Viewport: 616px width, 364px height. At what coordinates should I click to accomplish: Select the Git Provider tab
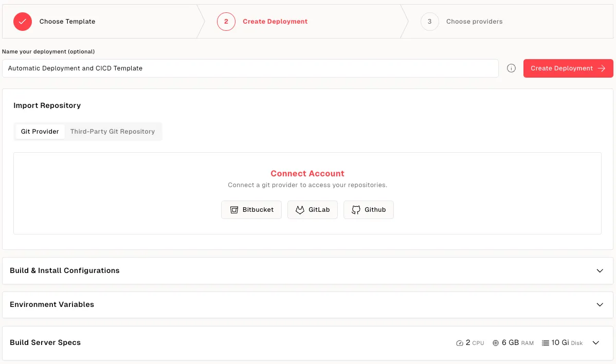(40, 132)
